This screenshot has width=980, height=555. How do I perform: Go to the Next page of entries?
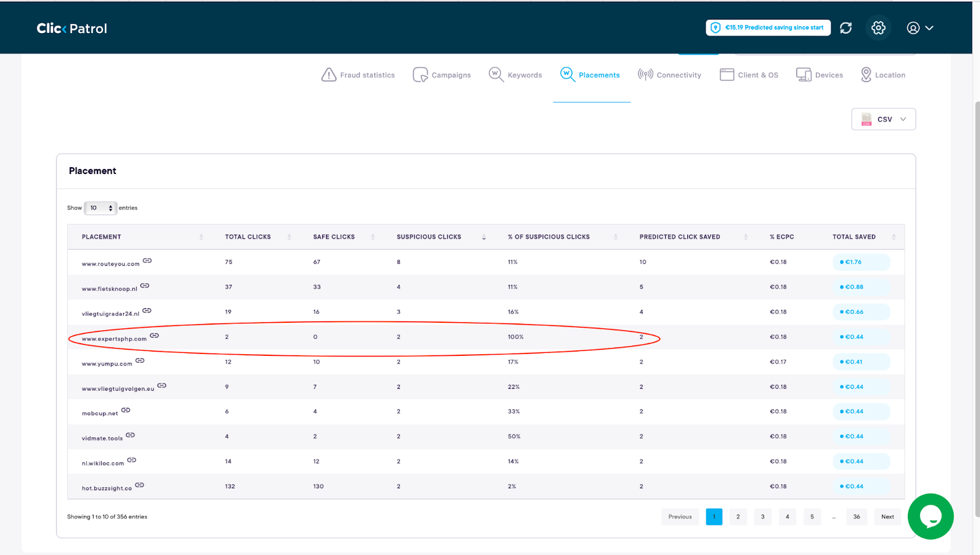tap(888, 517)
